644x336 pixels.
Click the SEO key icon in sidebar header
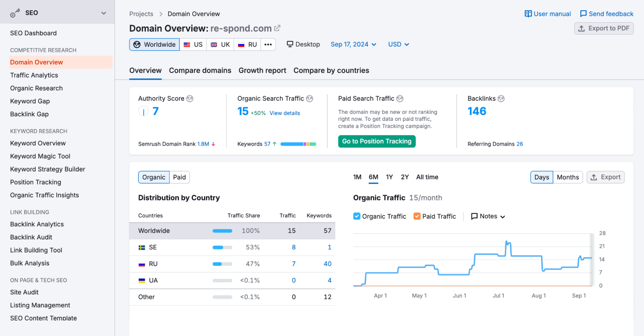(15, 13)
